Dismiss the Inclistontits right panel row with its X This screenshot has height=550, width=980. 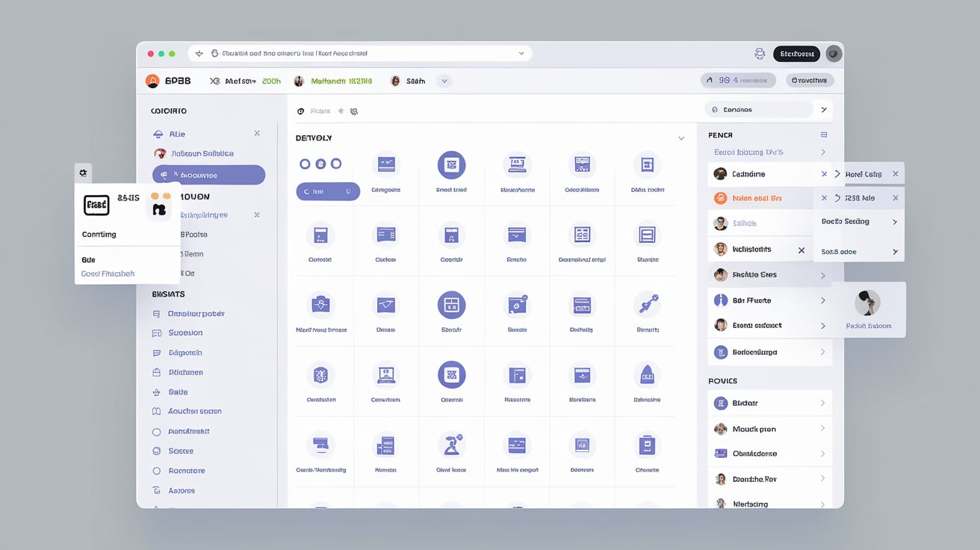[x=801, y=250]
